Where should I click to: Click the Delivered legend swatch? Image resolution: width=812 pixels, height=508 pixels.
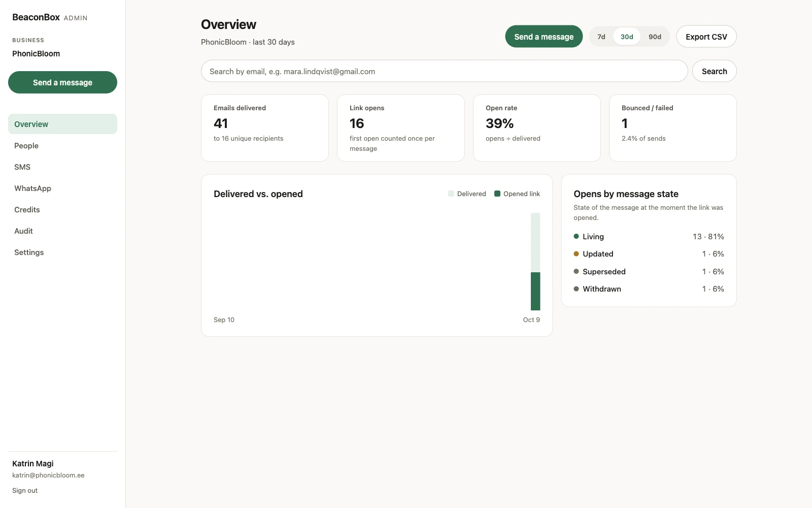pos(451,194)
